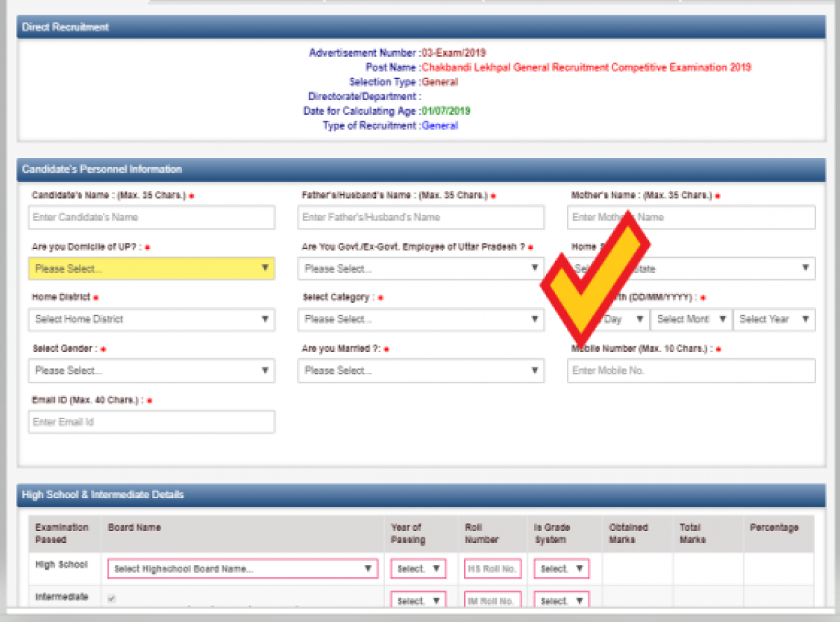Open the Select Month birth dropdown

click(690, 320)
